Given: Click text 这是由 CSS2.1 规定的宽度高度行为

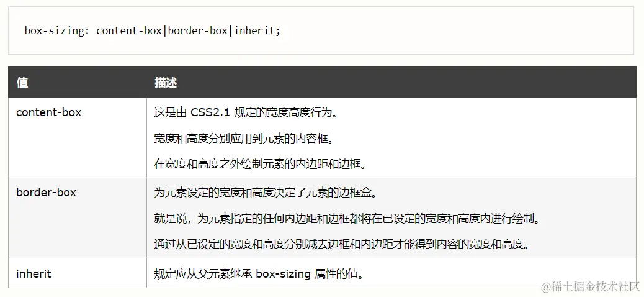Looking at the screenshot, I should 246,112.
